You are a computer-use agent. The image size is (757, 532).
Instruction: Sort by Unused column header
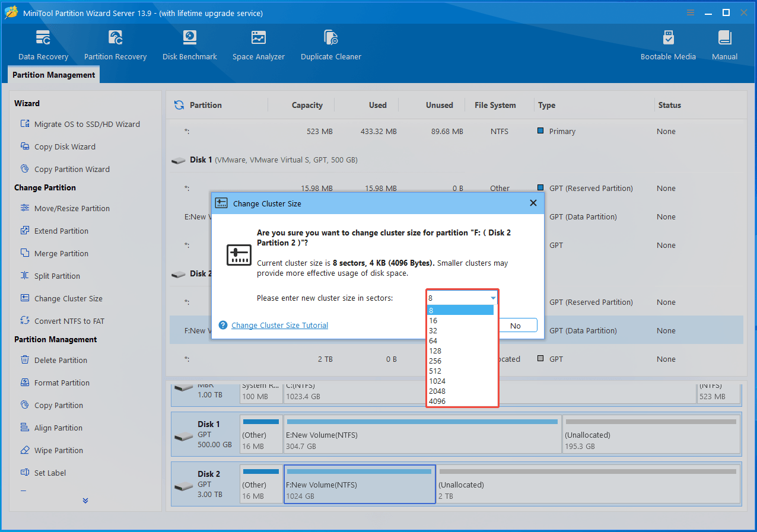[439, 105]
